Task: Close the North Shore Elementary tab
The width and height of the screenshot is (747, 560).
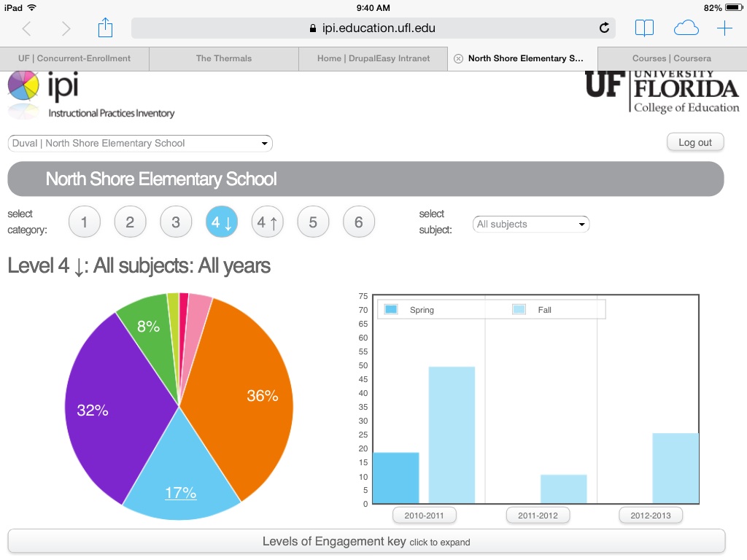Action: [x=458, y=58]
